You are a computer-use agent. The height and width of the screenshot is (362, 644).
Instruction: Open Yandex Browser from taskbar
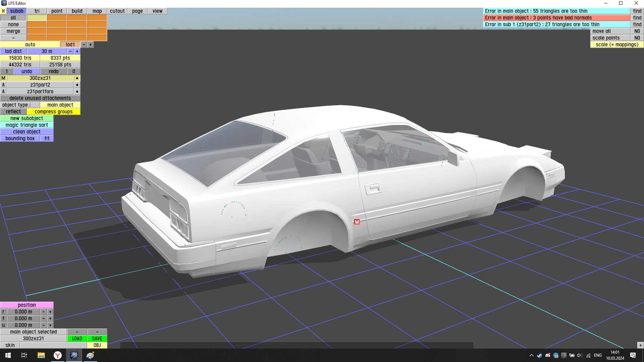[x=58, y=355]
